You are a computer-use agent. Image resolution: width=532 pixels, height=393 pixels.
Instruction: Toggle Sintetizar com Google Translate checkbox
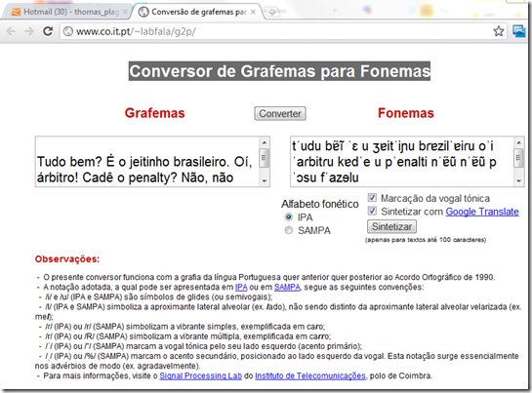(x=372, y=211)
